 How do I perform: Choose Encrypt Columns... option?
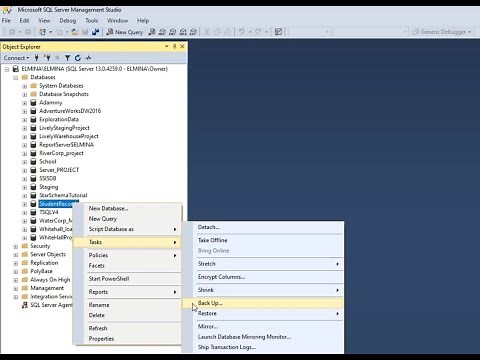click(263, 277)
